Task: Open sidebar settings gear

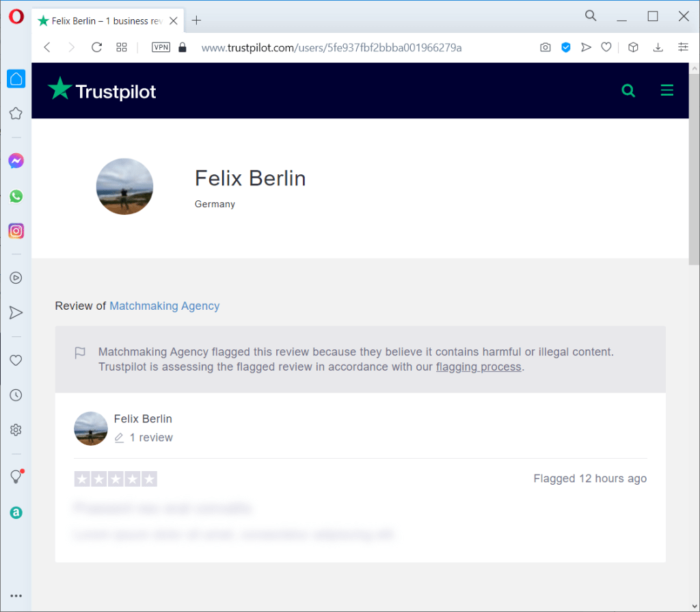Action: point(16,429)
